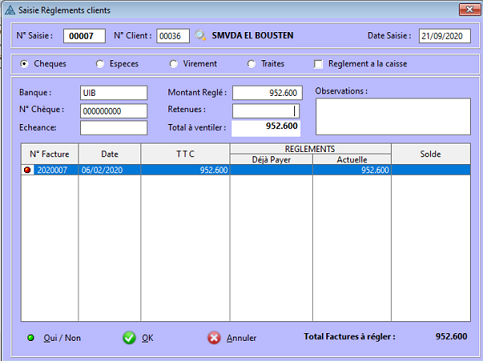The image size is (483, 361).
Task: Select the Especes payment option
Action: (100, 64)
